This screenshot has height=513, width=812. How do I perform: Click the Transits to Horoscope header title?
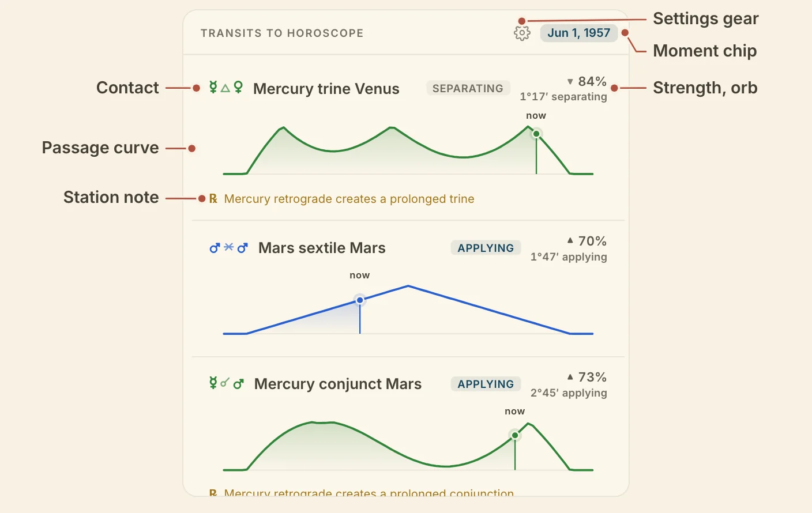point(282,33)
